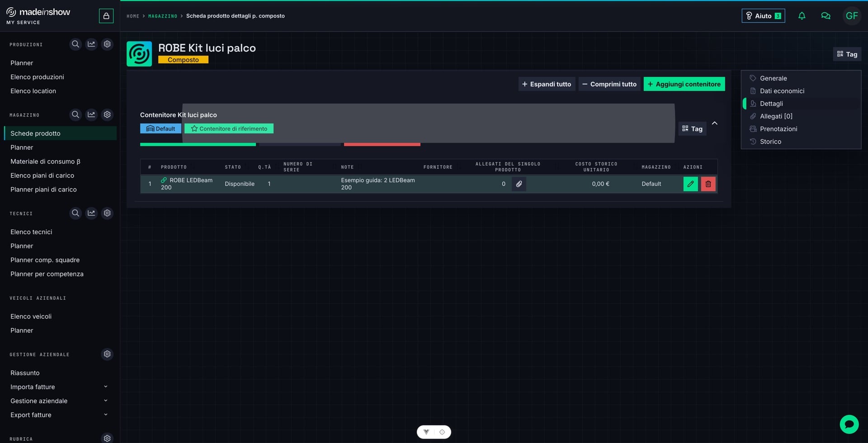Open Tecnici settings gear
This screenshot has height=443, width=868.
(x=107, y=213)
